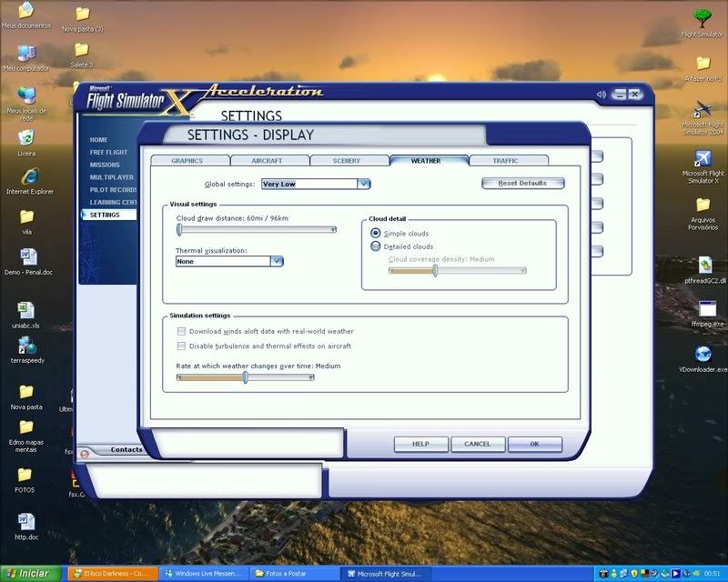
Task: Select the FOTOS folder icon
Action: (25, 476)
